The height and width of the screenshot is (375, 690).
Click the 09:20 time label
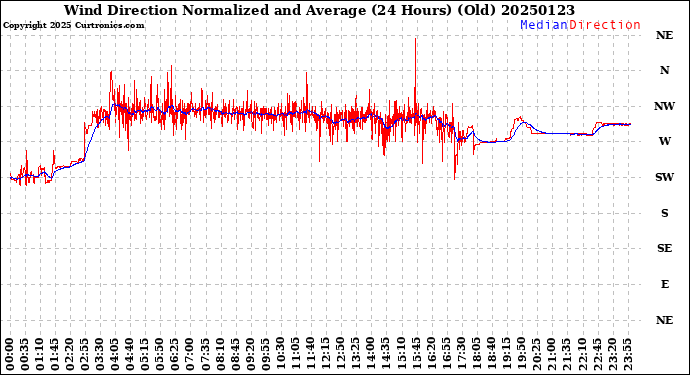point(250,355)
